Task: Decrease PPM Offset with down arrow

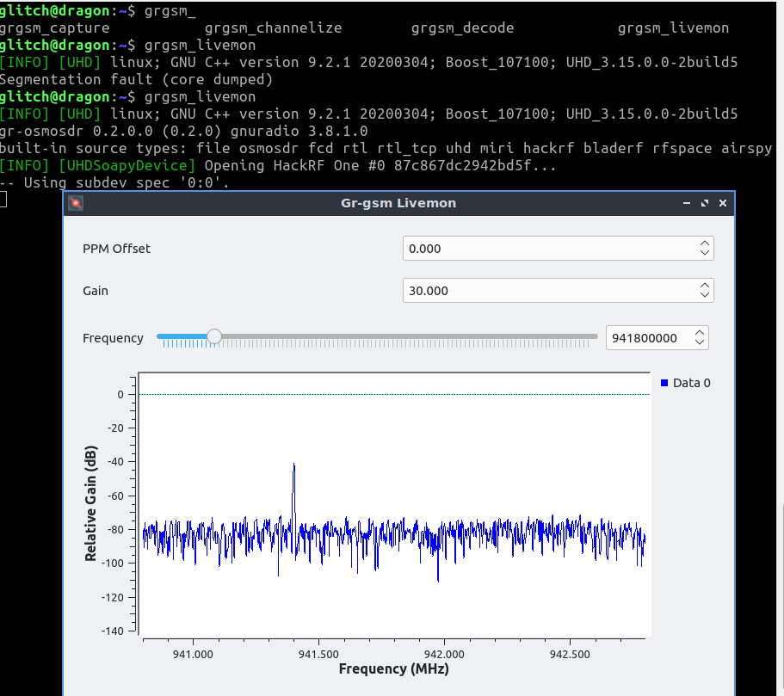Action: tap(705, 253)
